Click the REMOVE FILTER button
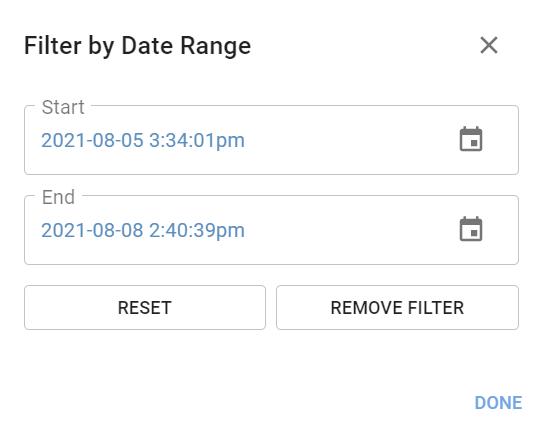Viewport: 543px width, 431px height. click(397, 307)
